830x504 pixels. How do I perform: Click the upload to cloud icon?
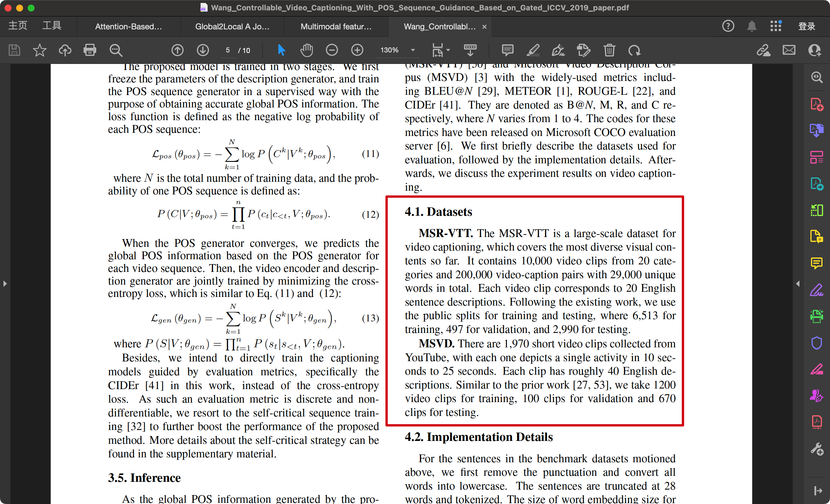pos(65,50)
